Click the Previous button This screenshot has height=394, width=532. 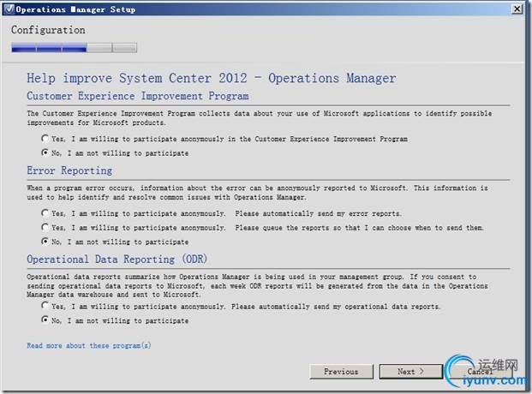(x=341, y=372)
